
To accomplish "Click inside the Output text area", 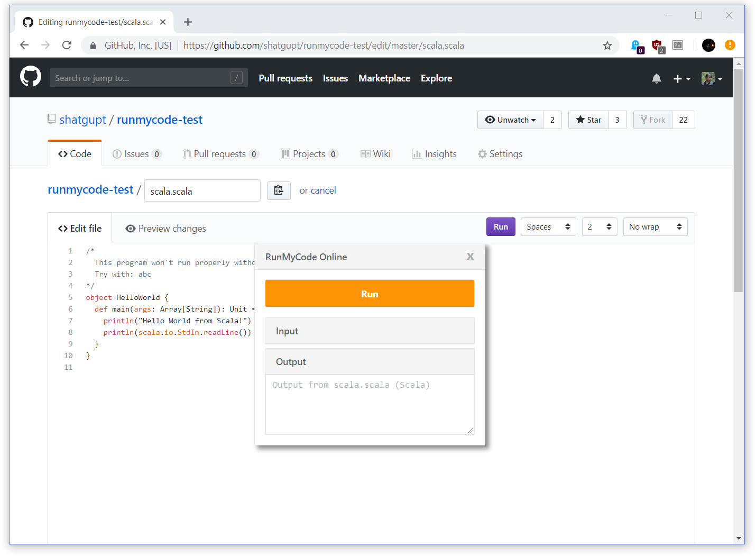I will (370, 405).
